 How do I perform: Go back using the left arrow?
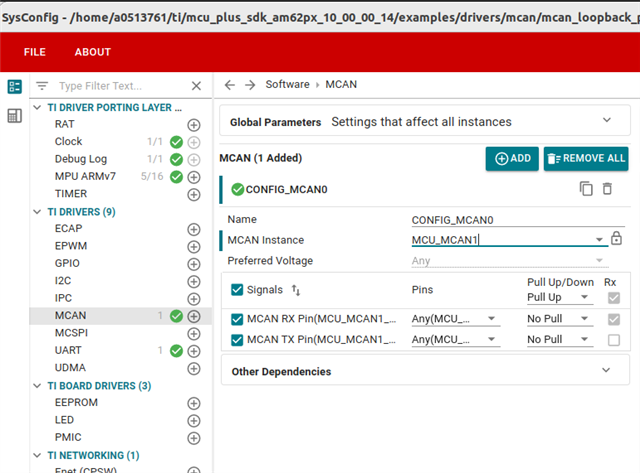pyautogui.click(x=230, y=85)
